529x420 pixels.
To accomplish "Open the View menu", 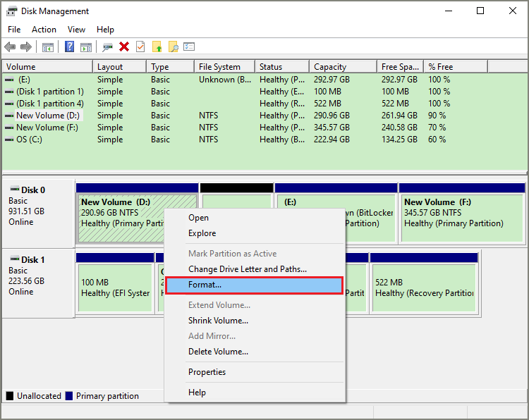I will coord(76,30).
